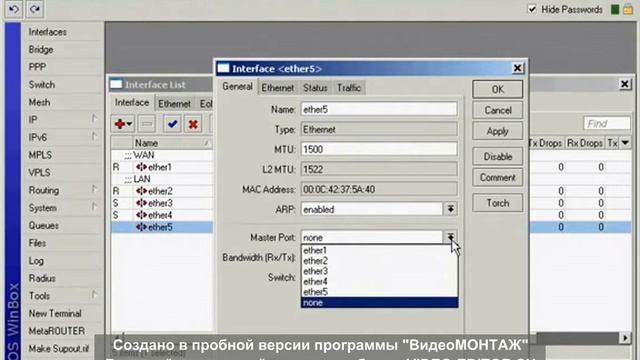Click the red plus add icon
640x360 pixels.
(123, 124)
